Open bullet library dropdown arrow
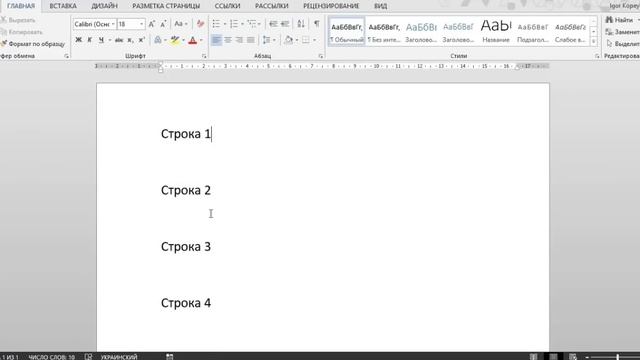 tap(224, 24)
